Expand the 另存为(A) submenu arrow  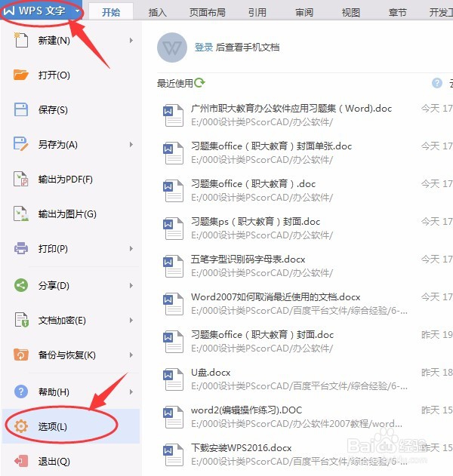[x=131, y=144]
